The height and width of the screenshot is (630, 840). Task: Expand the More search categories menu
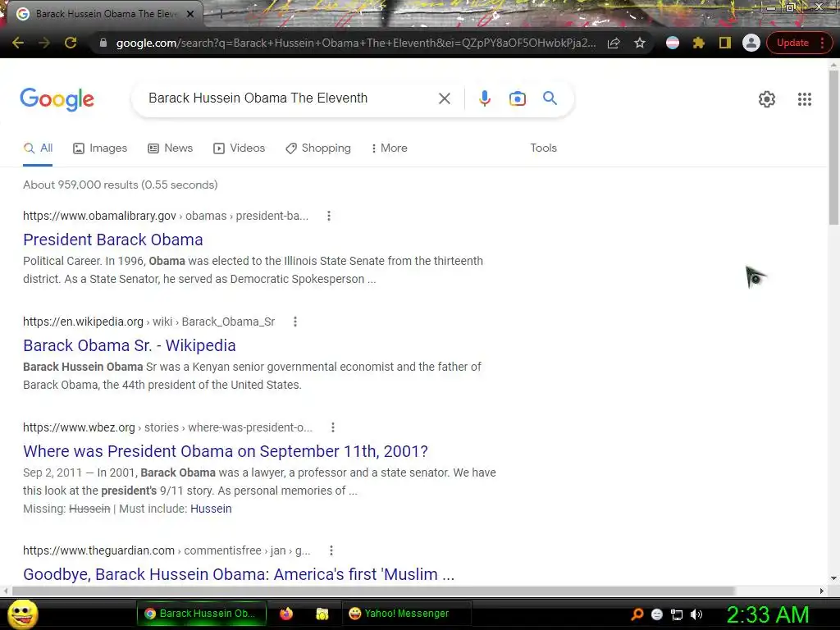click(390, 148)
